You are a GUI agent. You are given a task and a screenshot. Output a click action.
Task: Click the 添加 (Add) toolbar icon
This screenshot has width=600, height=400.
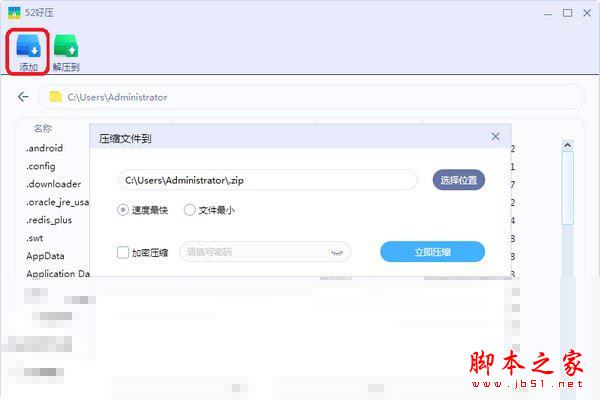click(28, 52)
